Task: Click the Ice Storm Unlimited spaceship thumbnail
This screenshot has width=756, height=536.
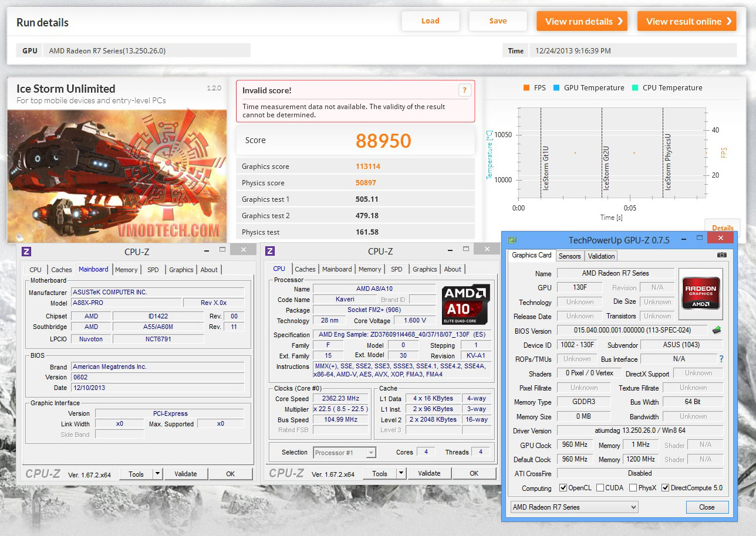Action: click(x=116, y=175)
